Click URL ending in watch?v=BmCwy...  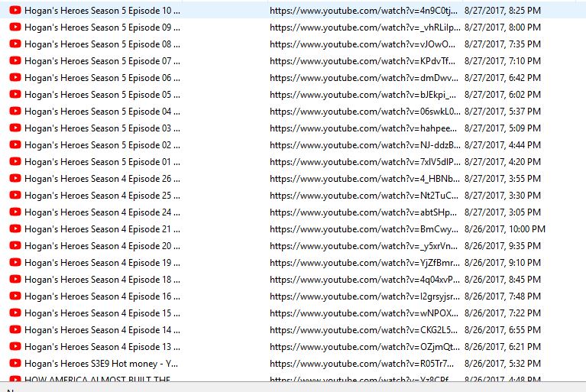click(x=364, y=229)
